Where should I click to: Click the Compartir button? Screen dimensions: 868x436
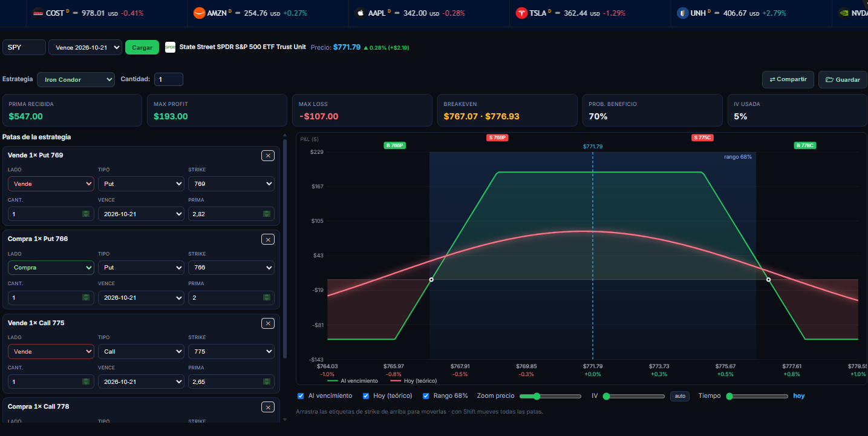[788, 79]
